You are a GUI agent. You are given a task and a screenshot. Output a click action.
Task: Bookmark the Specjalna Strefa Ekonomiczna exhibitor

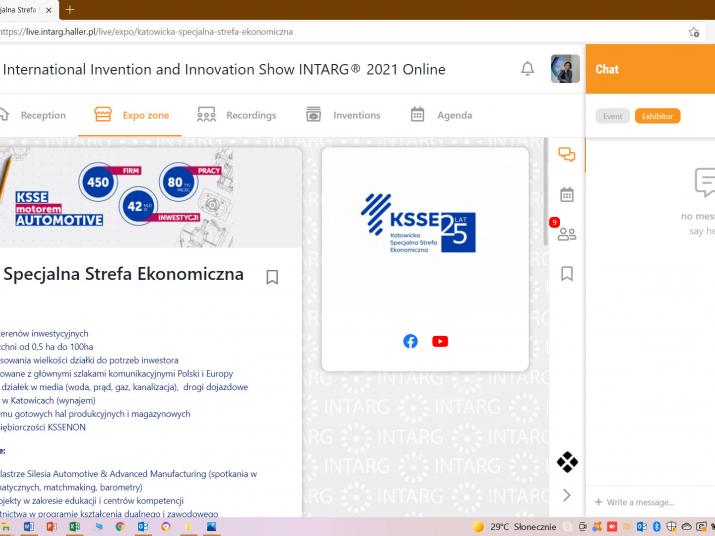click(272, 277)
